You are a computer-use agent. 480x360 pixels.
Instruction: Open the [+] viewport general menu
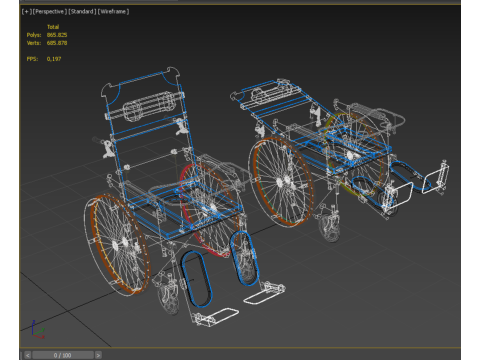click(26, 12)
